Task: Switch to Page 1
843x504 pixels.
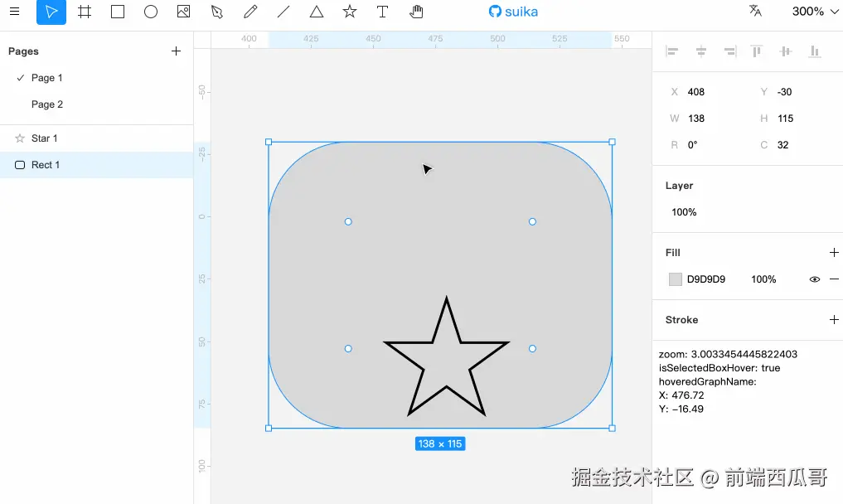Action: pyautogui.click(x=97, y=78)
